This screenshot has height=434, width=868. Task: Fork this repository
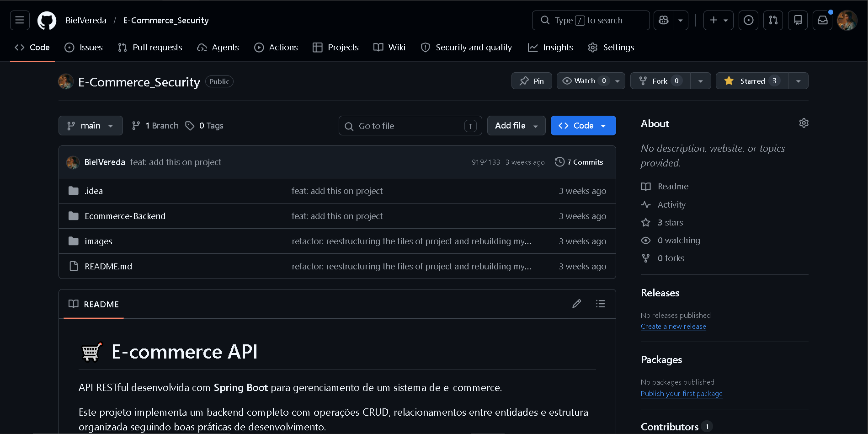pos(660,81)
